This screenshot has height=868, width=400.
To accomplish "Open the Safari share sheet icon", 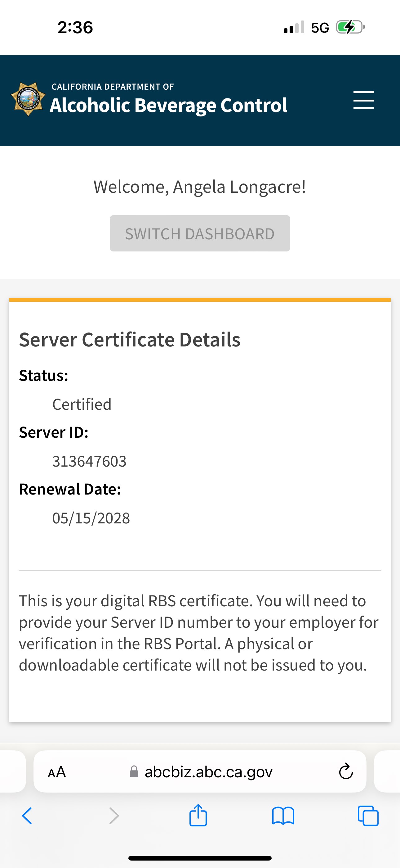I will point(198,816).
